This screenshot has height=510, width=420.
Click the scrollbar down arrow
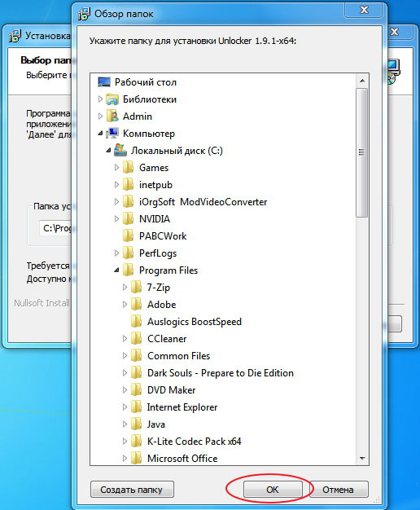(362, 459)
